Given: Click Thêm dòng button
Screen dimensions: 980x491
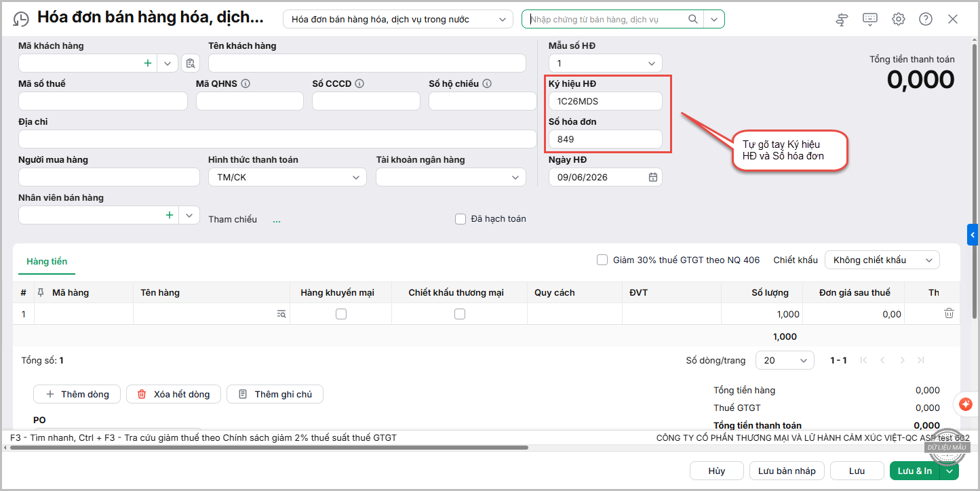Looking at the screenshot, I should pyautogui.click(x=77, y=394).
